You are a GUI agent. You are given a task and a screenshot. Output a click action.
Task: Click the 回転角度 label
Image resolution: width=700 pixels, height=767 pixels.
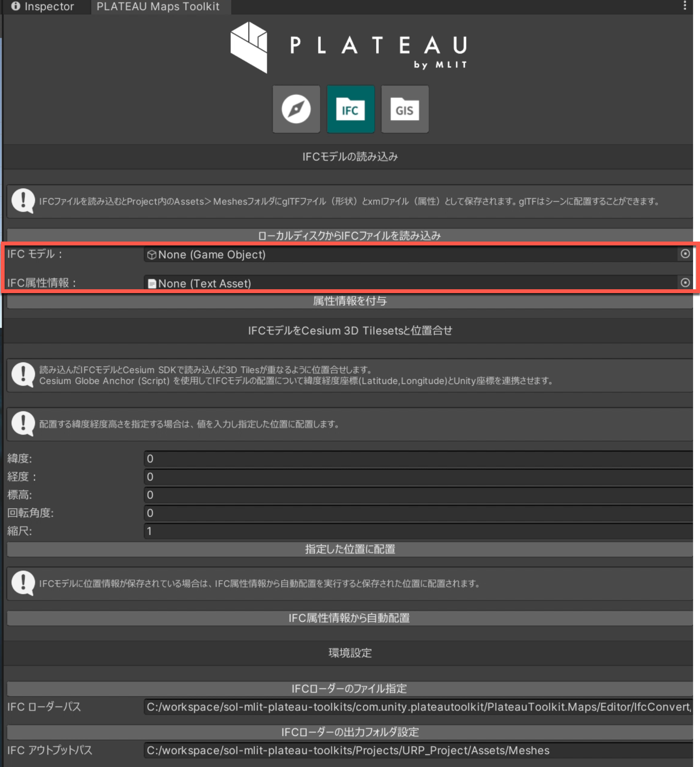[x=30, y=513]
